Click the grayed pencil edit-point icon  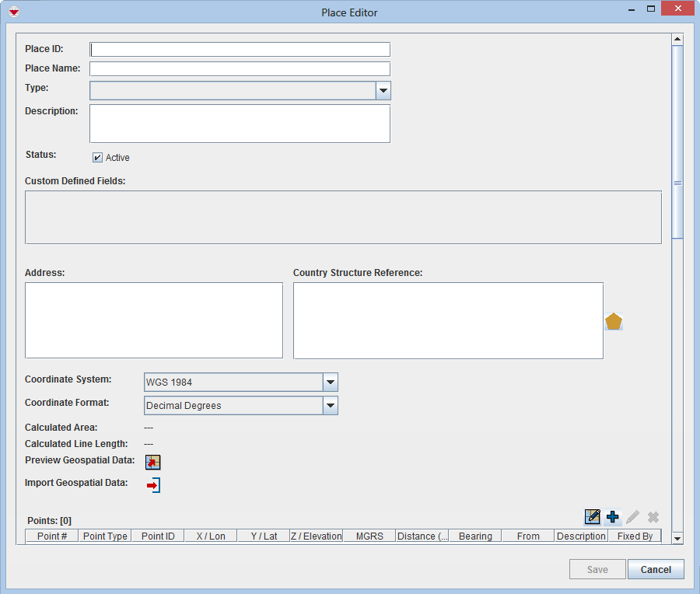[x=632, y=516]
